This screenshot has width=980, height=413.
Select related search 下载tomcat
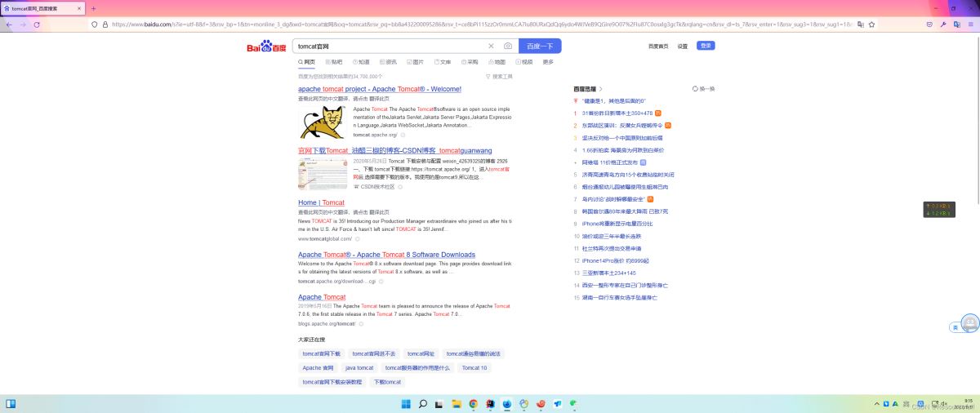tap(388, 382)
